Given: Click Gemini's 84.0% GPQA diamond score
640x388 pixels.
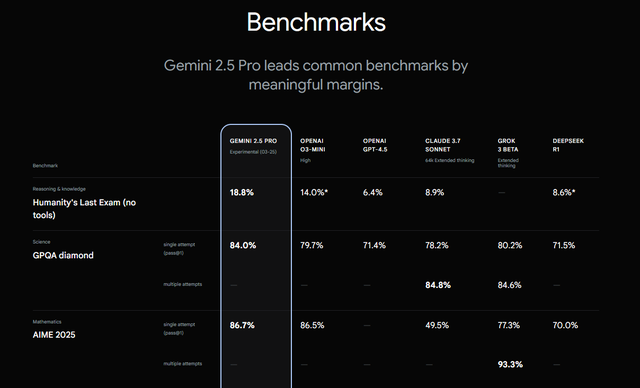Looking at the screenshot, I should [x=243, y=245].
